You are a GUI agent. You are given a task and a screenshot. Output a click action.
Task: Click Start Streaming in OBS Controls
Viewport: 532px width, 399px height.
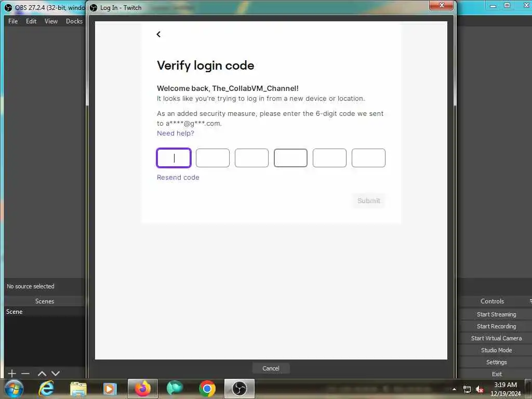click(496, 314)
